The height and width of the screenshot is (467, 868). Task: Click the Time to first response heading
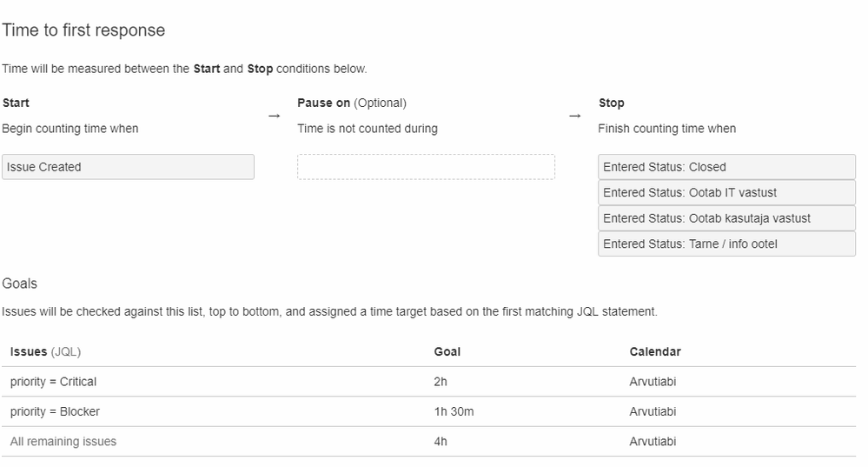[x=83, y=30]
